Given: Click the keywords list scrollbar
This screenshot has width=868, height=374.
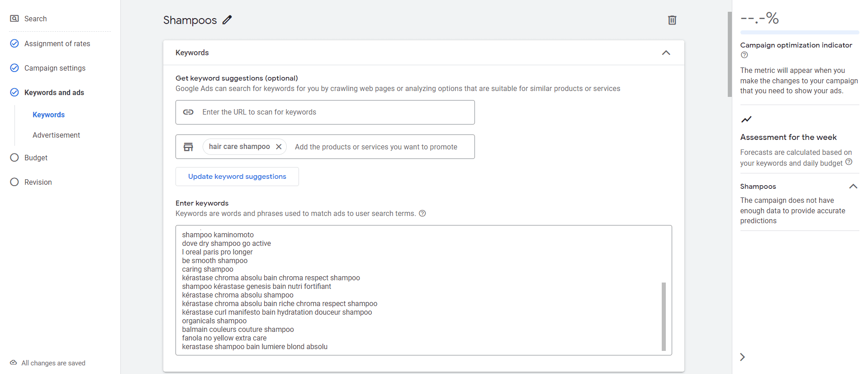Looking at the screenshot, I should point(664,316).
